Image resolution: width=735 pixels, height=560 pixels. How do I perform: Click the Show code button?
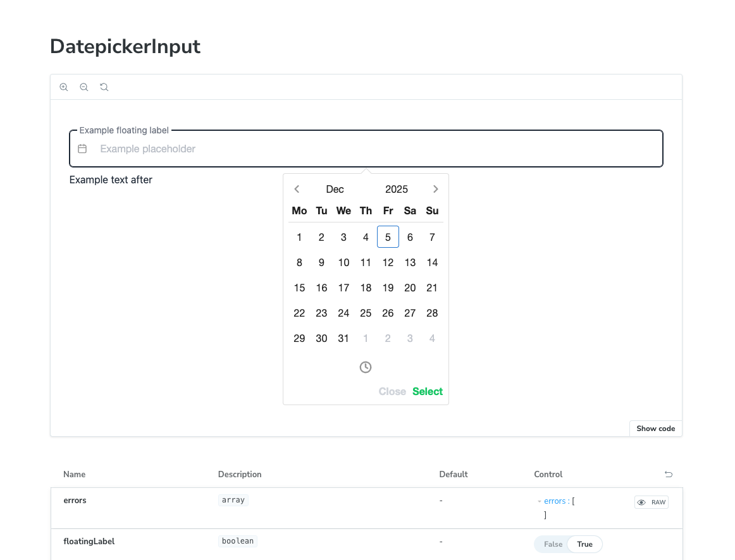[x=655, y=429]
